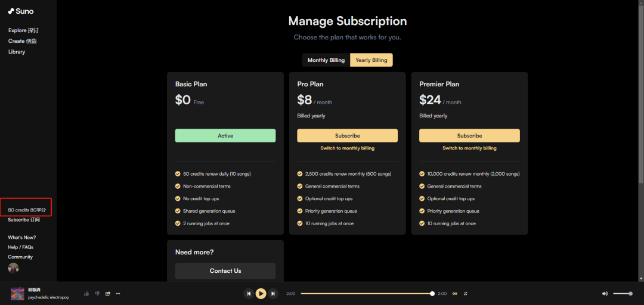
Task: Open the three-dot more options menu
Action: click(x=118, y=293)
